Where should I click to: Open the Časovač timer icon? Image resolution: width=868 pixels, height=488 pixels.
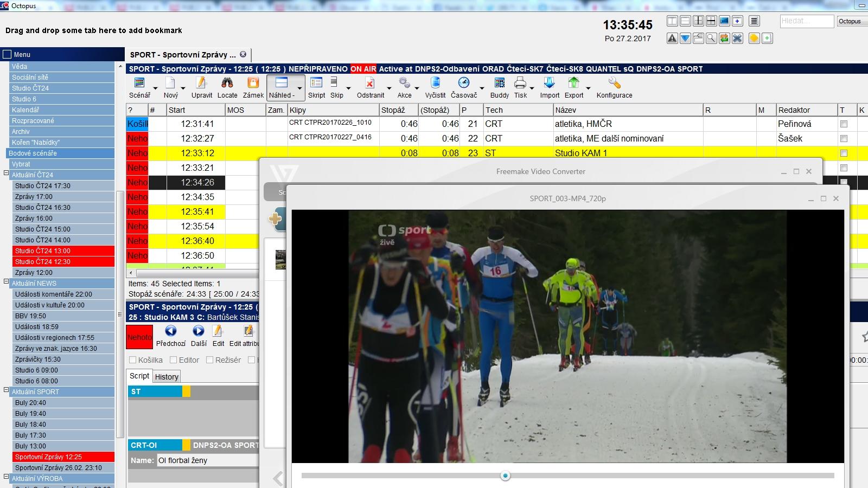(x=464, y=83)
